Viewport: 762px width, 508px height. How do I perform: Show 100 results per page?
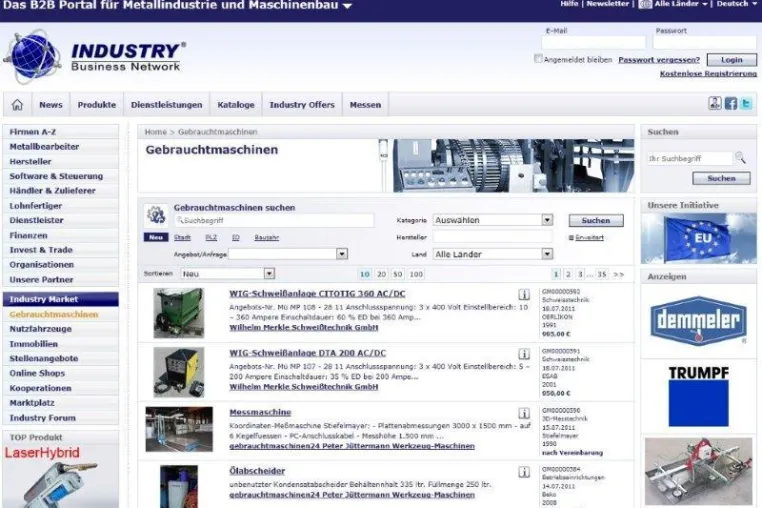click(x=416, y=274)
